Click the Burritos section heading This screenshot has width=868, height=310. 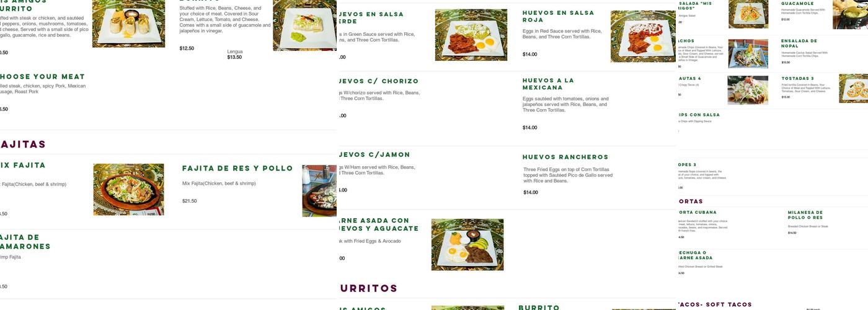[368, 288]
